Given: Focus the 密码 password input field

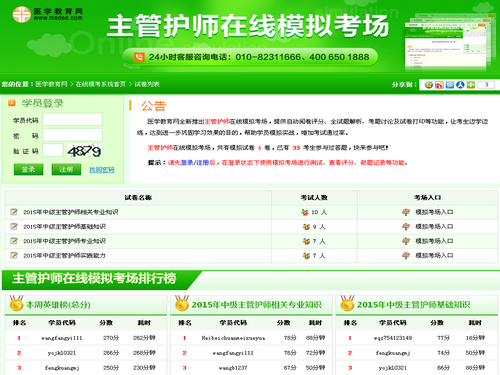Looking at the screenshot, I should pos(72,135).
